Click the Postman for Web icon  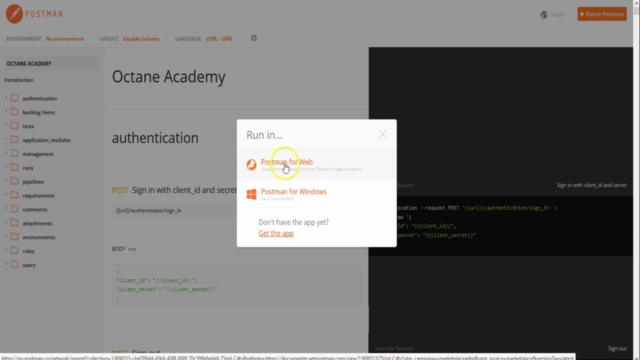251,164
